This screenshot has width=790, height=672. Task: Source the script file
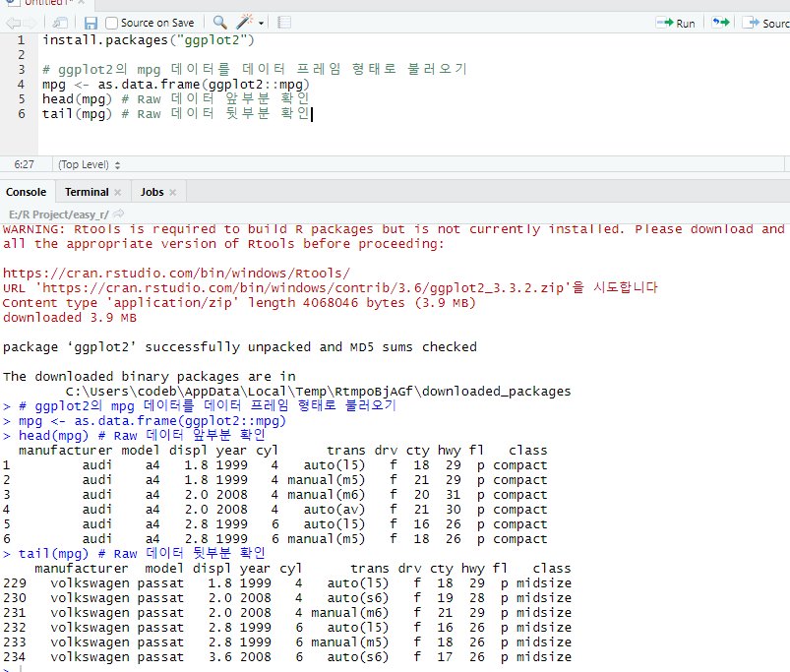(x=764, y=24)
